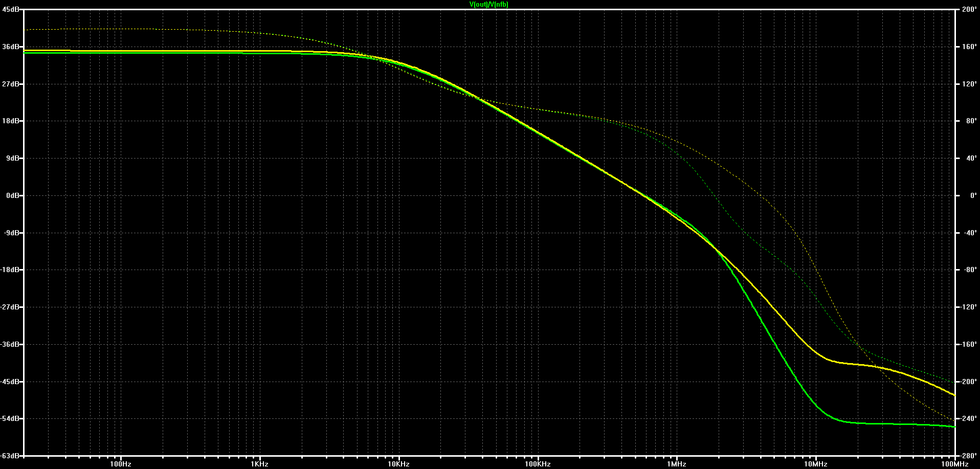980x469 pixels.
Task: Click the negative 18dB magnitude axis label
Action: tap(10, 270)
